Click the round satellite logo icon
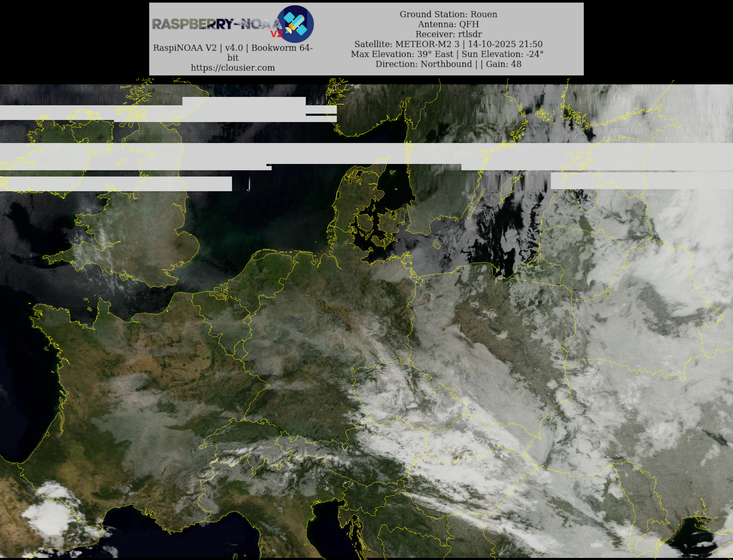 click(x=296, y=24)
